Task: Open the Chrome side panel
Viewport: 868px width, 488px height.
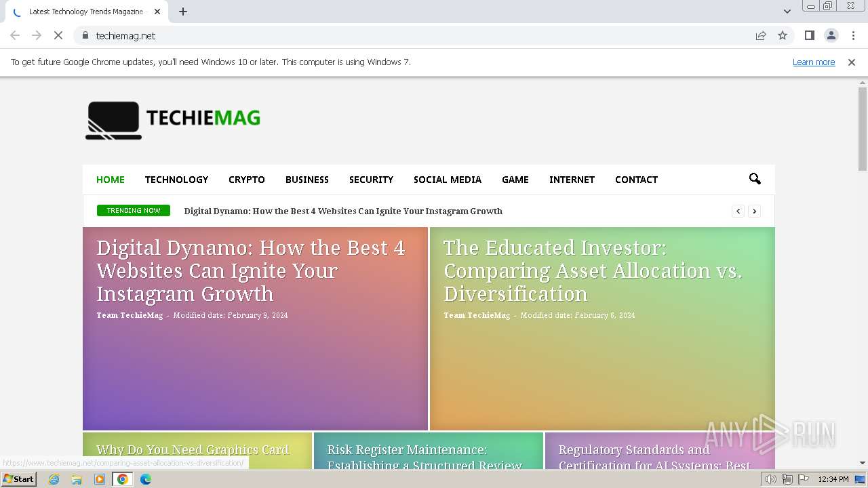Action: pos(809,35)
